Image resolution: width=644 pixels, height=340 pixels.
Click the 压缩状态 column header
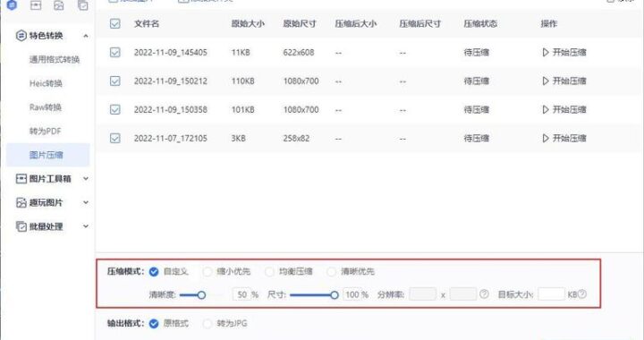(480, 24)
